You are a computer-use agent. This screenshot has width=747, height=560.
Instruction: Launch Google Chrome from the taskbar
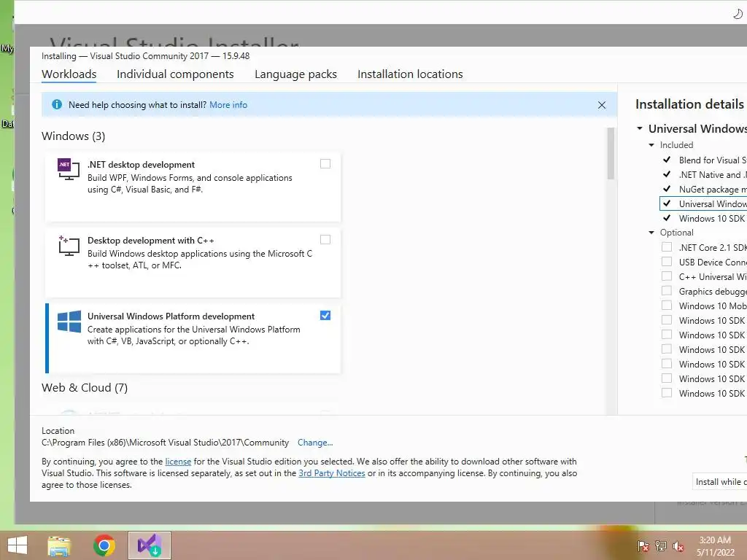tap(104, 545)
